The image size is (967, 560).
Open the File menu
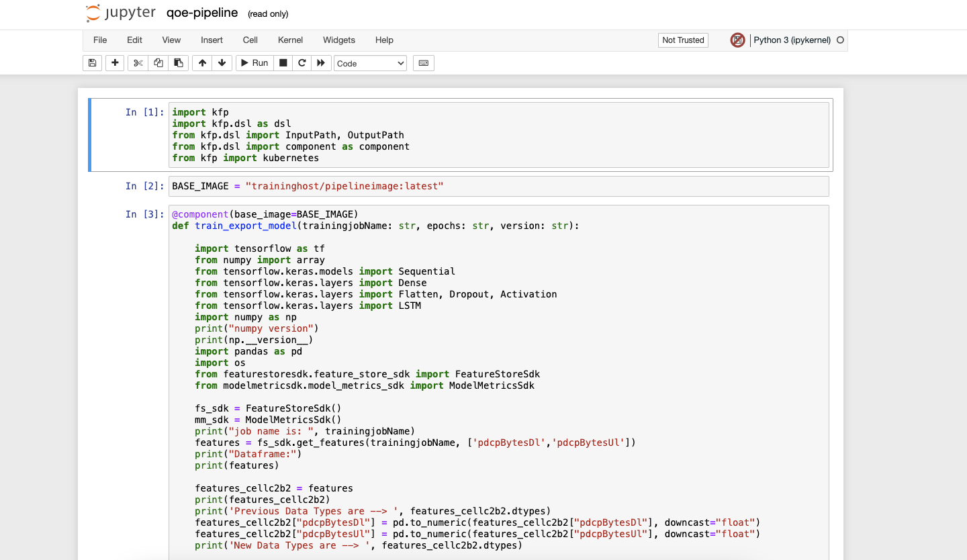(100, 40)
